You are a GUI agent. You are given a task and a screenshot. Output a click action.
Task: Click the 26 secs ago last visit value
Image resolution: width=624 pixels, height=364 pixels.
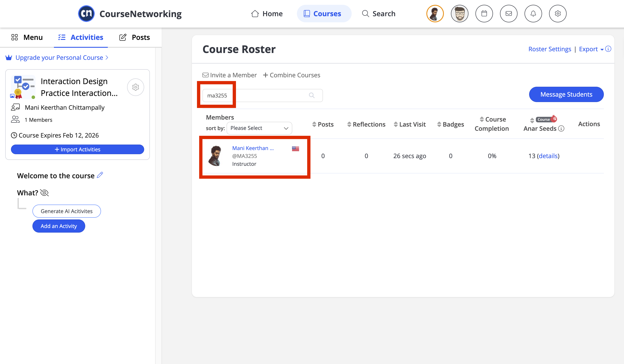tap(410, 156)
